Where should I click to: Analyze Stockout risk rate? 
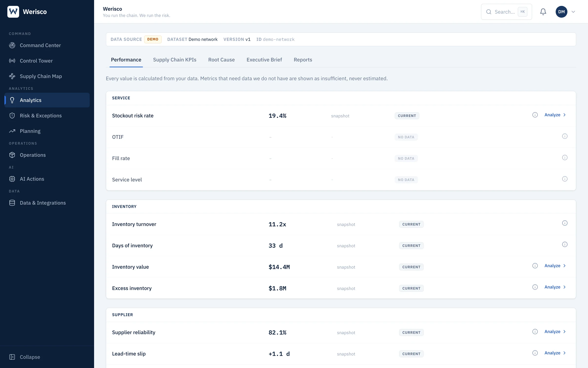point(555,115)
